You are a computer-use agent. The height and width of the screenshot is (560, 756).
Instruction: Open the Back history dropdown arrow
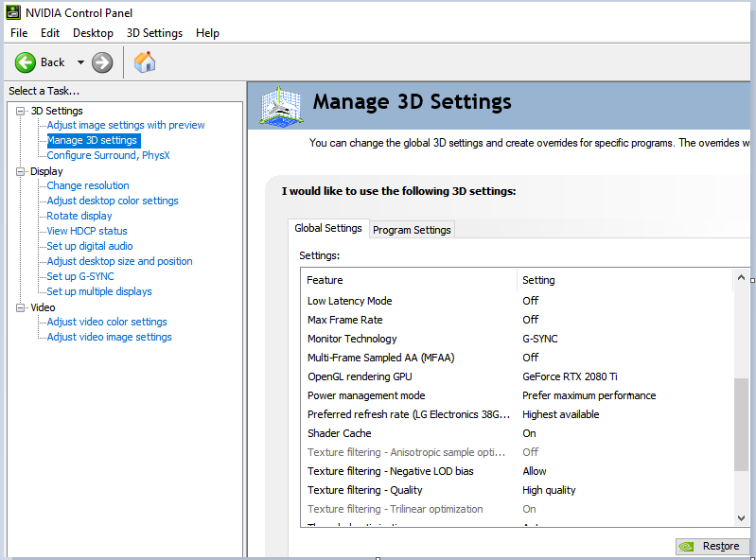80,62
